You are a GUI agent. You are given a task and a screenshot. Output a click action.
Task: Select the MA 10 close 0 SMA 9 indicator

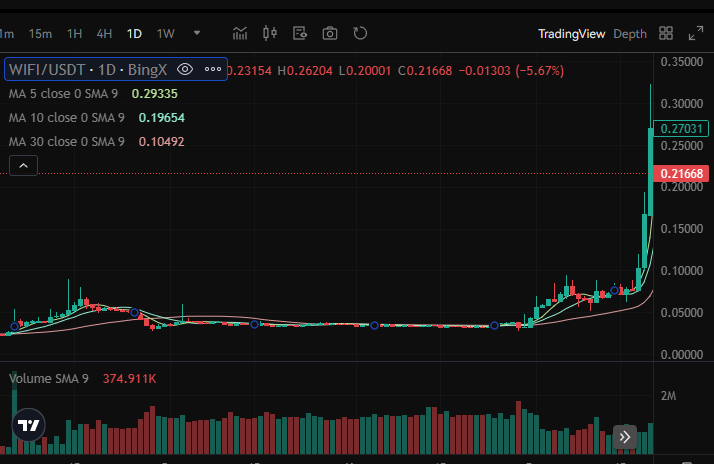pos(66,118)
